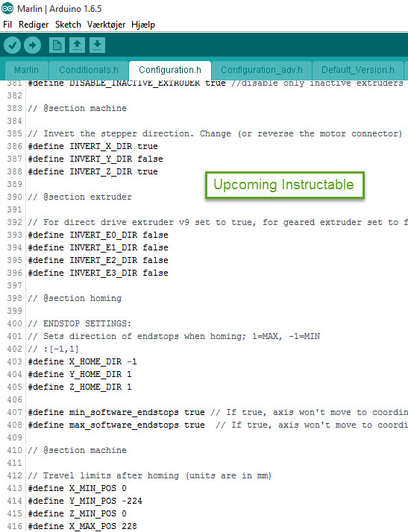408x532 pixels.
Task: Switch to the Configuration_adv.h tab
Action: pos(262,70)
